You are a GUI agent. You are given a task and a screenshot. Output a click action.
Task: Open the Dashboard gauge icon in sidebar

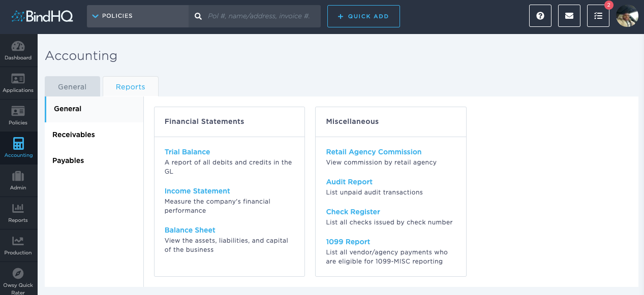(x=18, y=47)
